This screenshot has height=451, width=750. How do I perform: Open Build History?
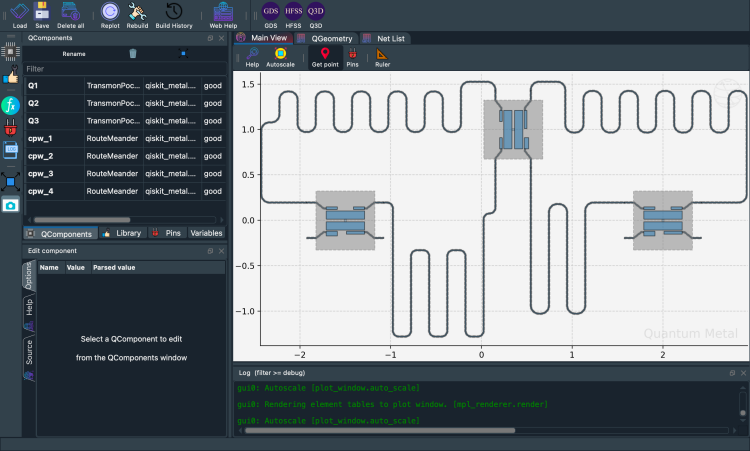point(174,15)
